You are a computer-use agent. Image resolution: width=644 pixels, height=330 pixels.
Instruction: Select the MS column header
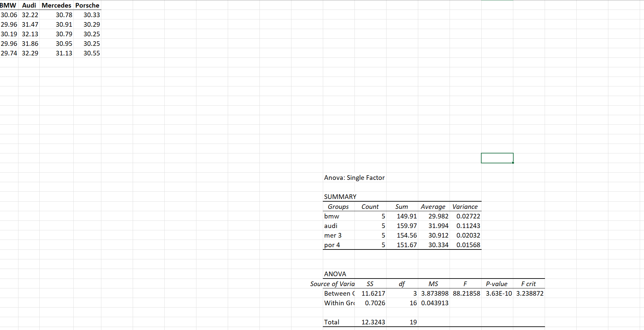[434, 284]
